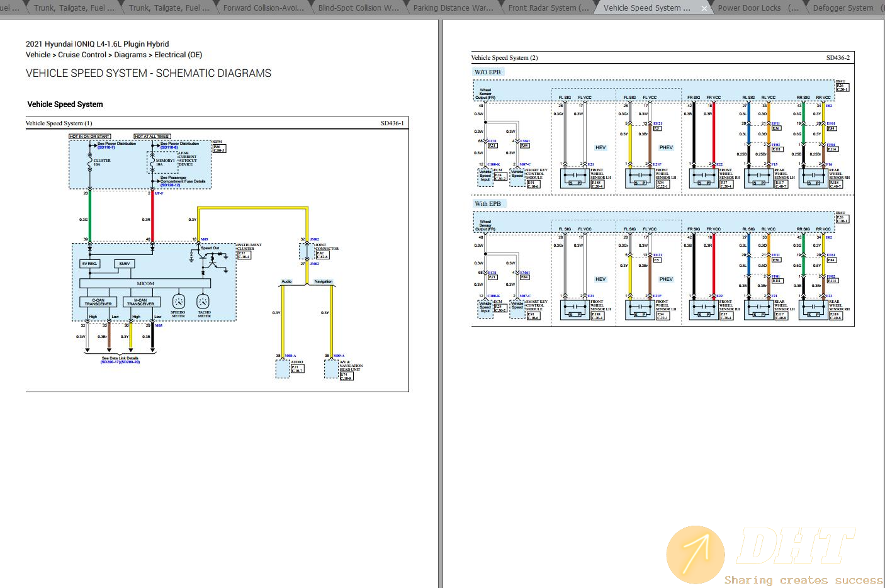Open the Power Door Locks tab
This screenshot has height=588, width=885.
click(x=758, y=8)
